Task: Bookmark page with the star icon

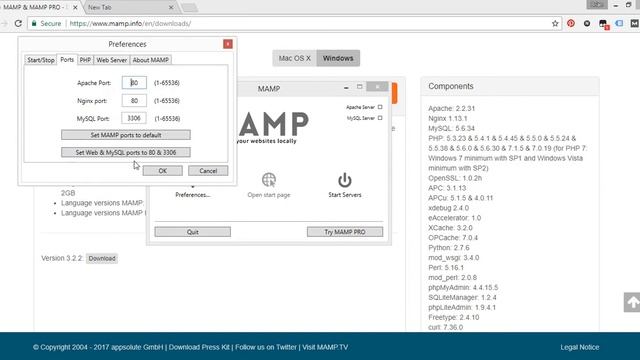Action: click(x=555, y=24)
